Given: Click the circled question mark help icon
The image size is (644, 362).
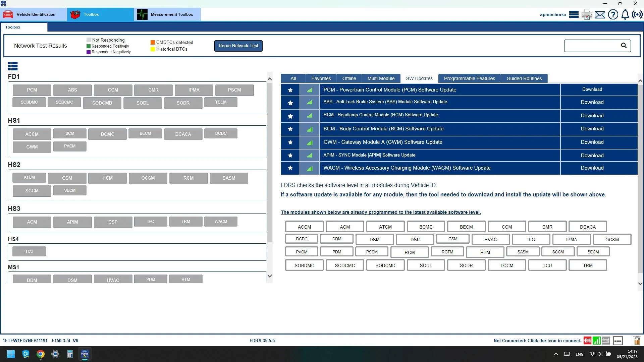Looking at the screenshot, I should pyautogui.click(x=613, y=14).
